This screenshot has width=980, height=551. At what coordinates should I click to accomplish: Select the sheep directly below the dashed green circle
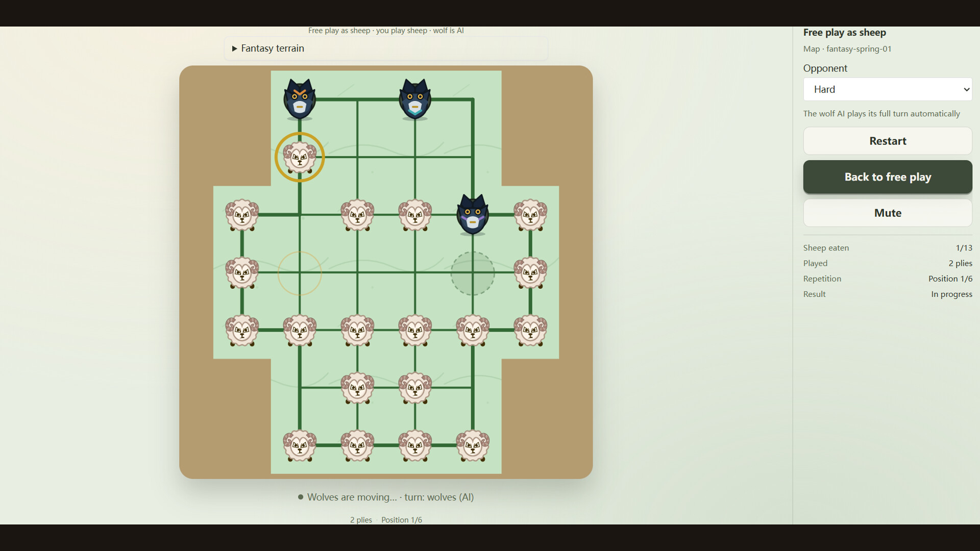[473, 330]
